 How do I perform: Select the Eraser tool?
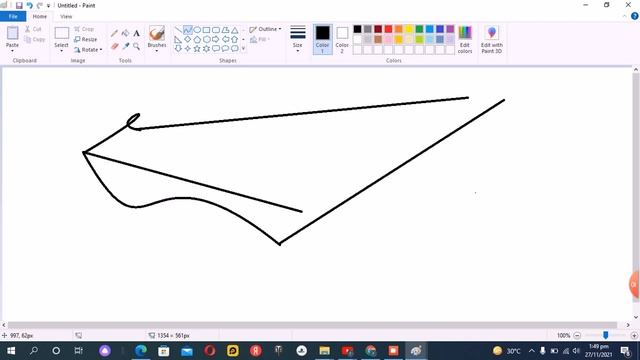(114, 46)
